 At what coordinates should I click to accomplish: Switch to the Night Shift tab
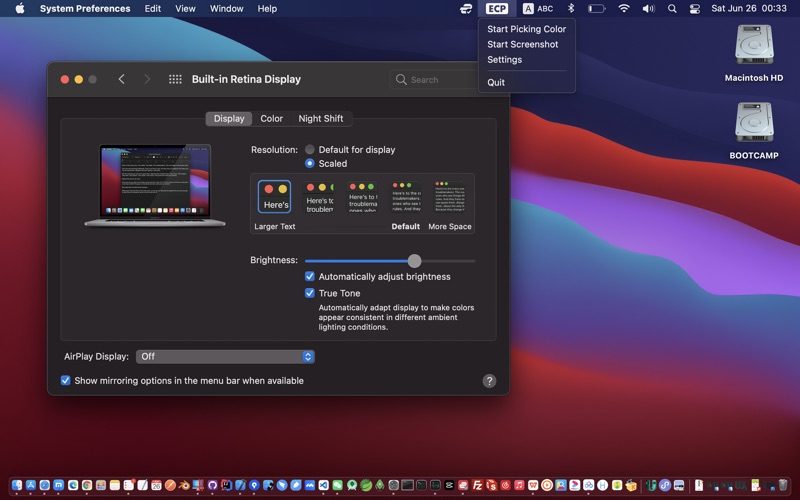pos(320,118)
